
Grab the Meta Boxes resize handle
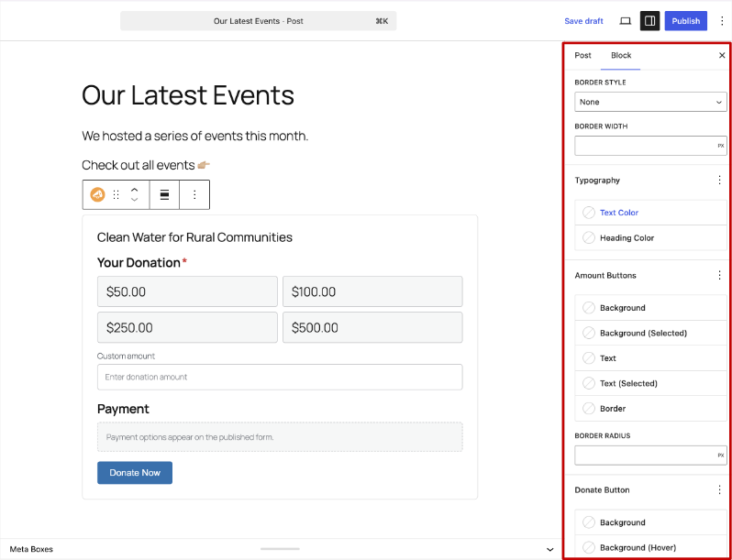pyautogui.click(x=280, y=549)
